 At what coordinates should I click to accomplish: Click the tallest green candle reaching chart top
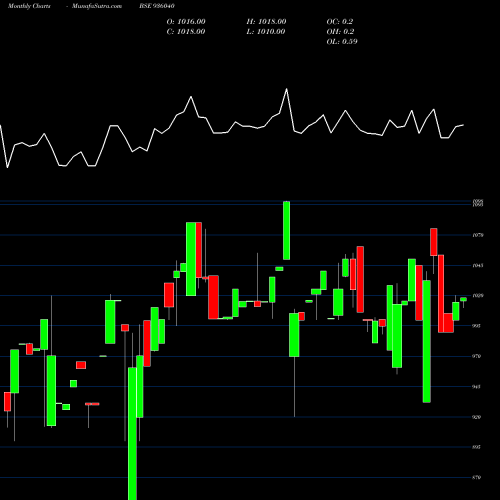coord(286,230)
